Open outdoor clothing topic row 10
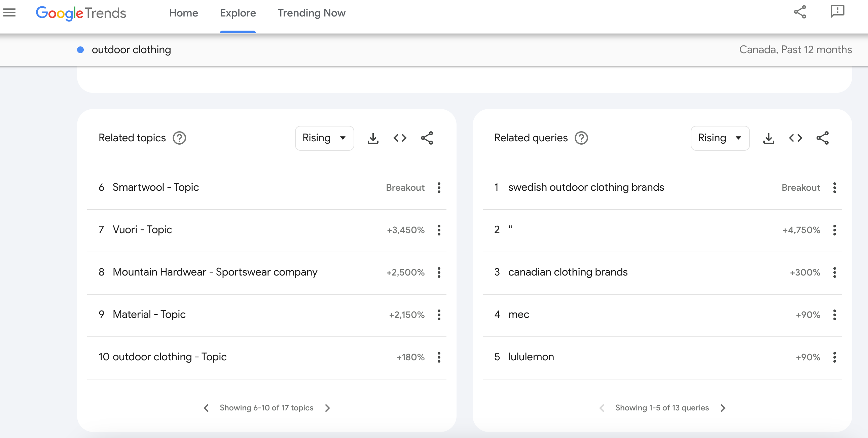The width and height of the screenshot is (868, 438). coord(170,357)
